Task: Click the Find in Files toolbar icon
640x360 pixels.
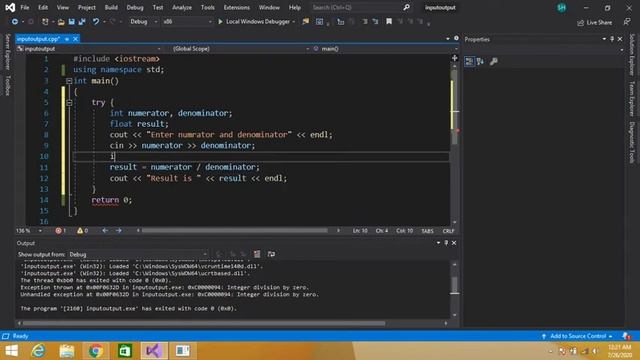Action: (x=305, y=22)
